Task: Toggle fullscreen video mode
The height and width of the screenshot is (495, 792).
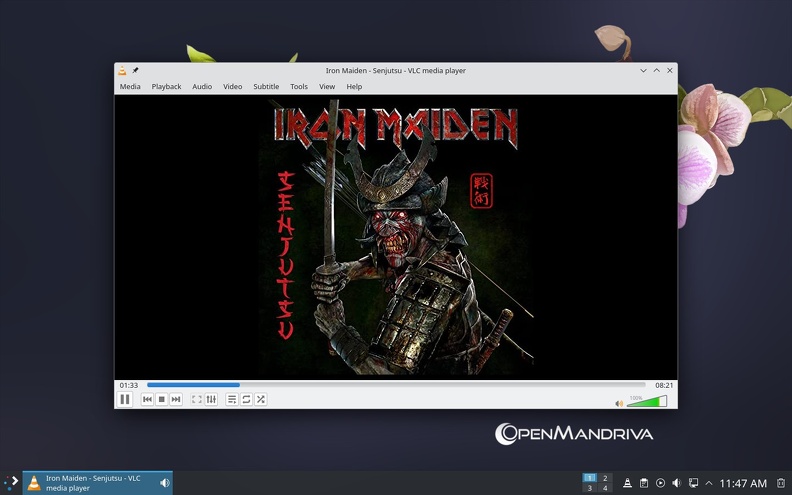Action: pyautogui.click(x=196, y=400)
